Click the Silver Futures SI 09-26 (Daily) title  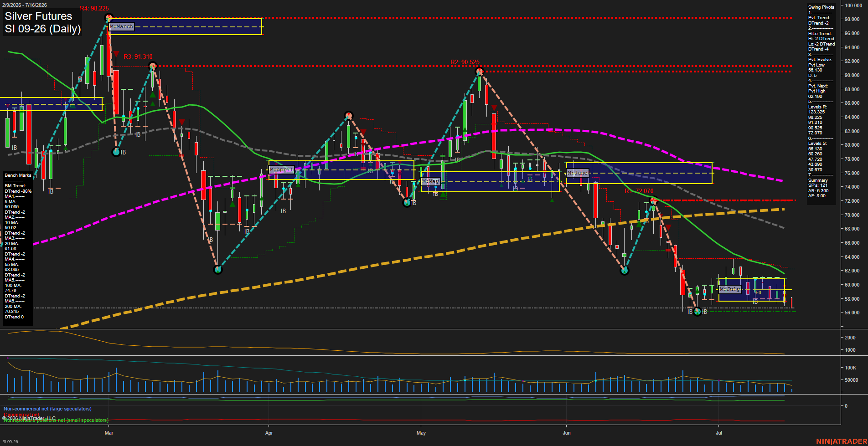click(x=43, y=22)
